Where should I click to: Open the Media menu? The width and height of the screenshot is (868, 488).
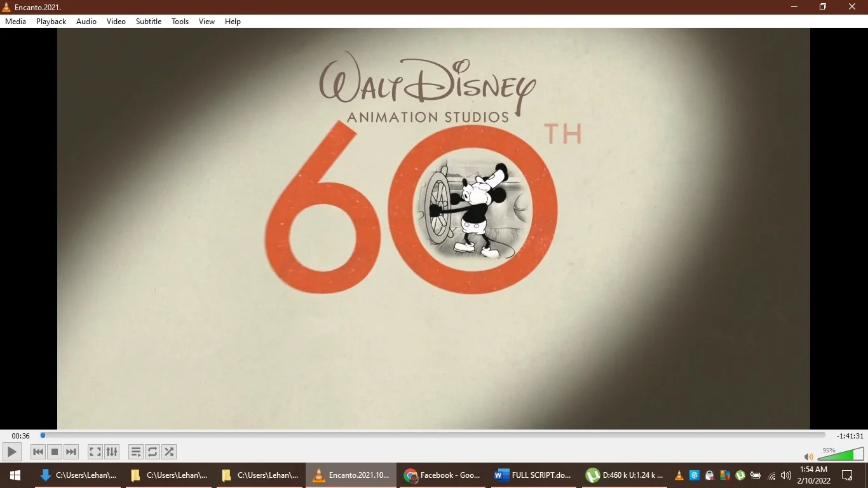(x=16, y=22)
